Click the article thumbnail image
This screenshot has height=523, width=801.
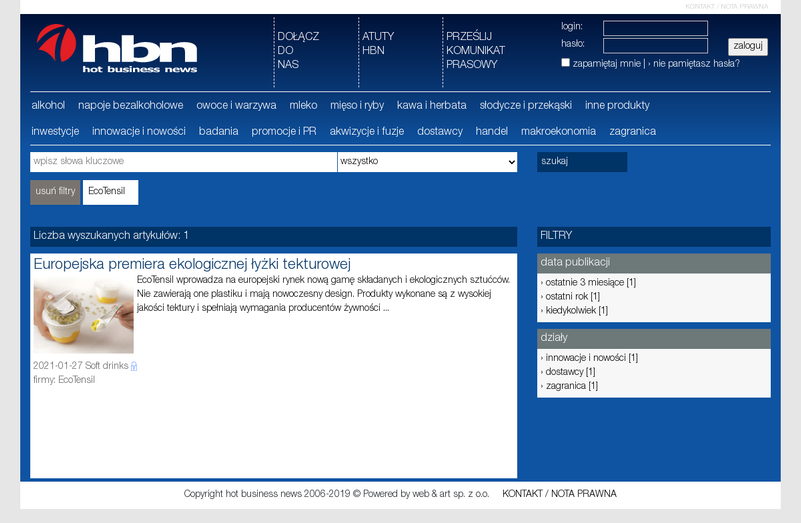[83, 316]
